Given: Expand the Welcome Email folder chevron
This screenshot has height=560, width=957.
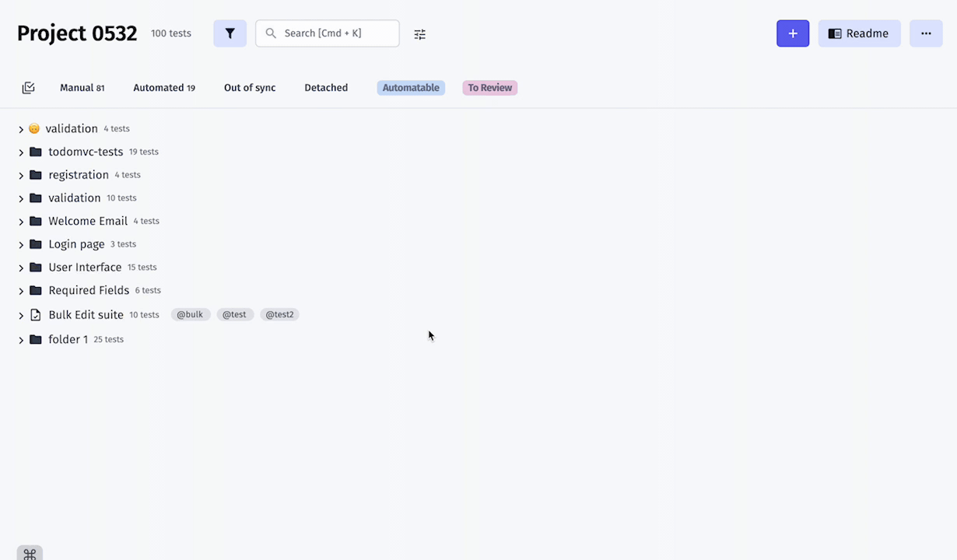Looking at the screenshot, I should [21, 222].
